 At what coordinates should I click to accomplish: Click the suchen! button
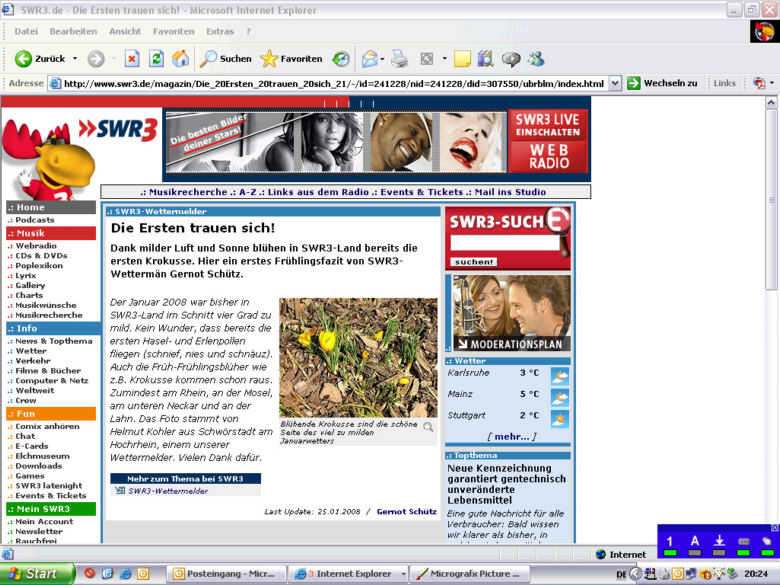coord(473,262)
